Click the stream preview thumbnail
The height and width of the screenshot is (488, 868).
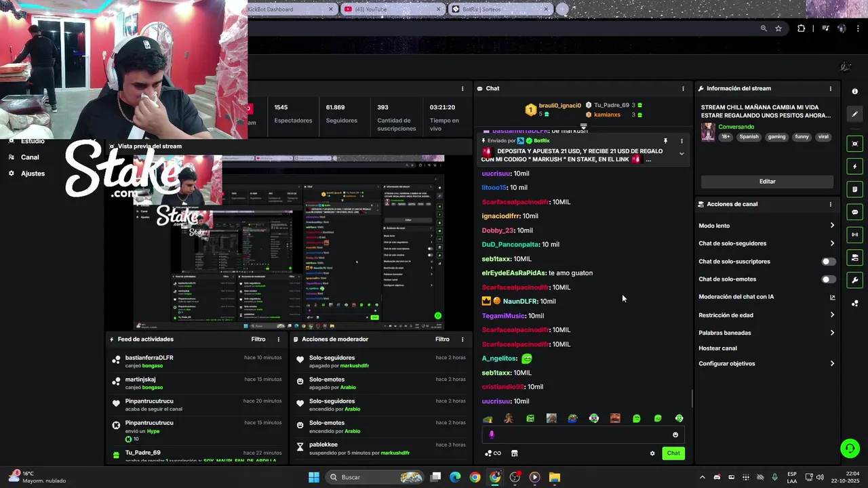[288, 243]
